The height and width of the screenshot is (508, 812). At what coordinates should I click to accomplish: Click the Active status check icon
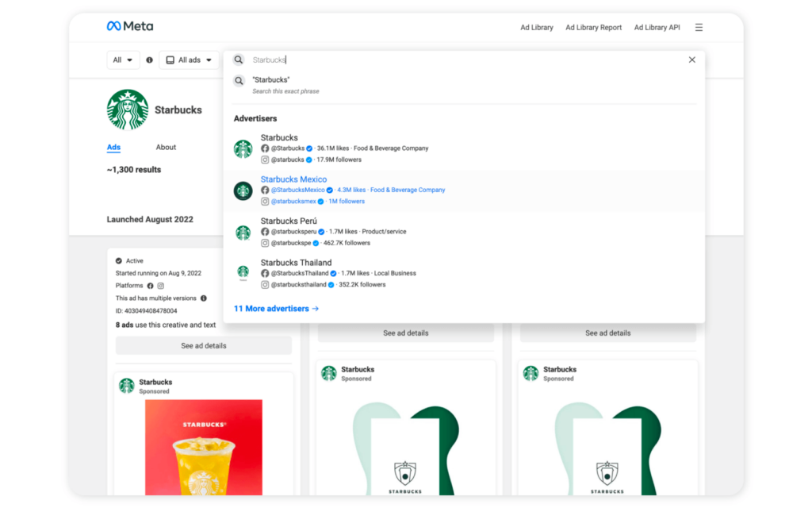[119, 260]
